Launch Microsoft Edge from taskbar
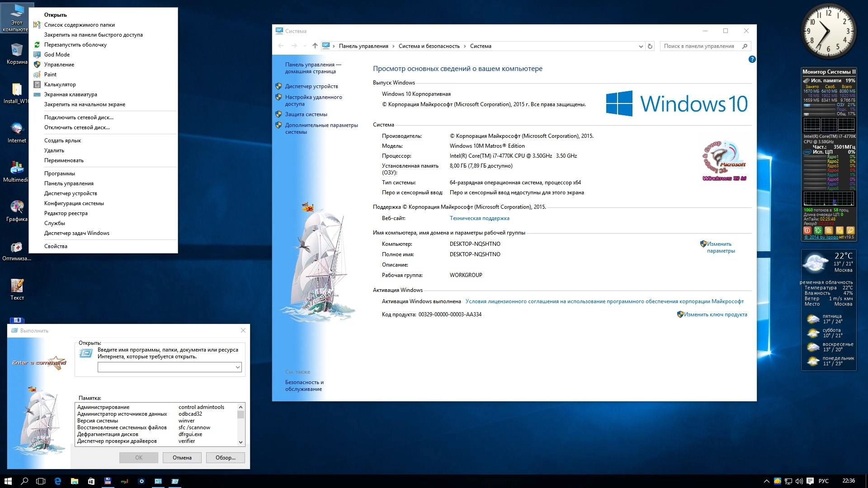This screenshot has width=868, height=488. pyautogui.click(x=57, y=481)
